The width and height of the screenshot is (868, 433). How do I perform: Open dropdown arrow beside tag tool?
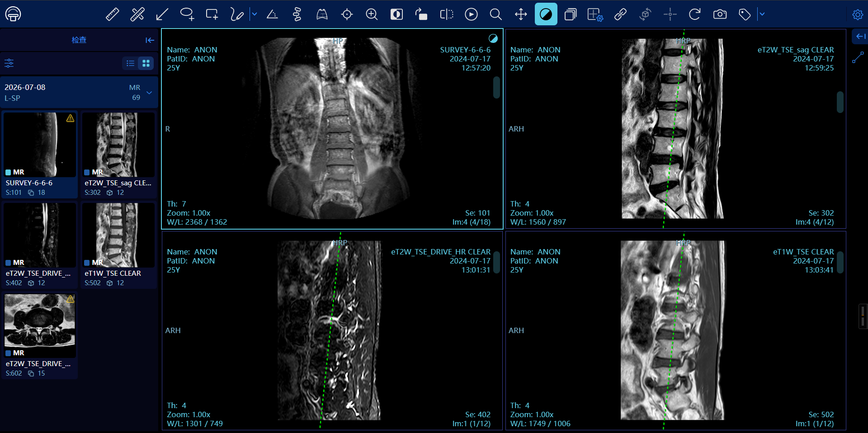click(762, 14)
